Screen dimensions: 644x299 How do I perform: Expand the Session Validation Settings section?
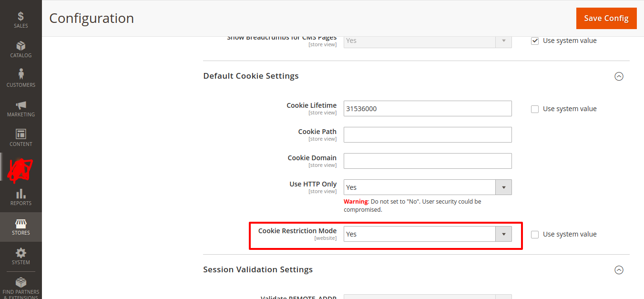(x=619, y=269)
